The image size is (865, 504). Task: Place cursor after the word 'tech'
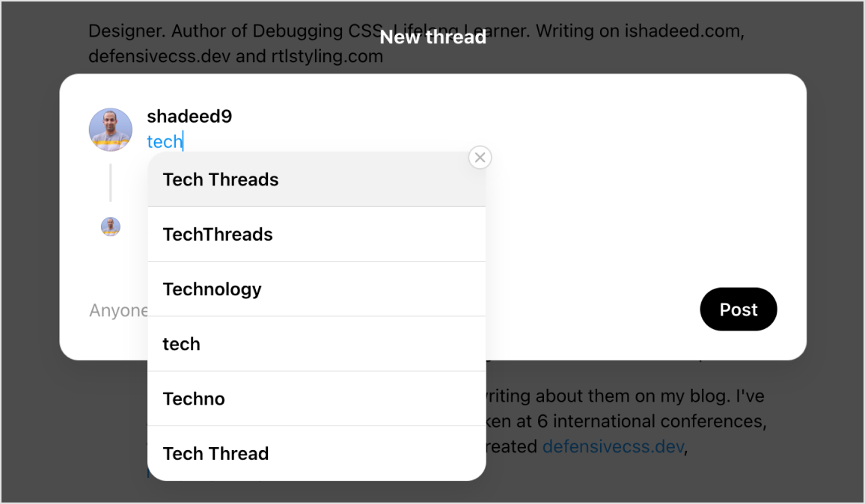click(x=183, y=141)
